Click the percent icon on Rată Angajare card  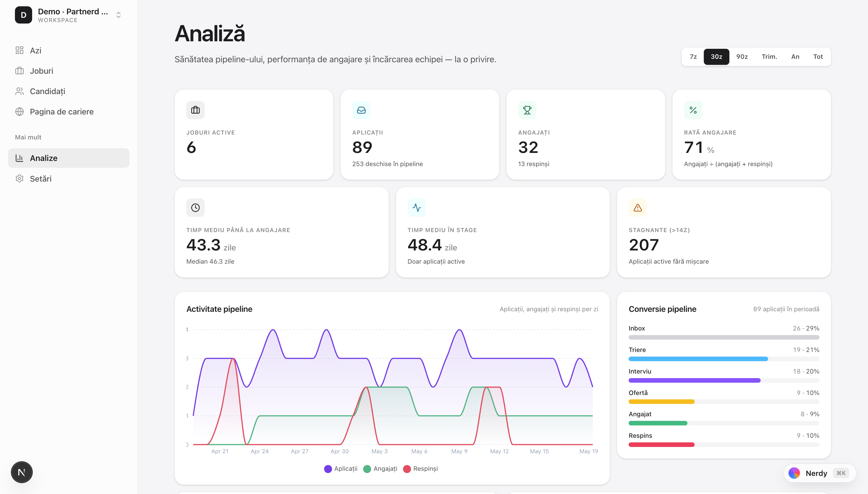[693, 110]
